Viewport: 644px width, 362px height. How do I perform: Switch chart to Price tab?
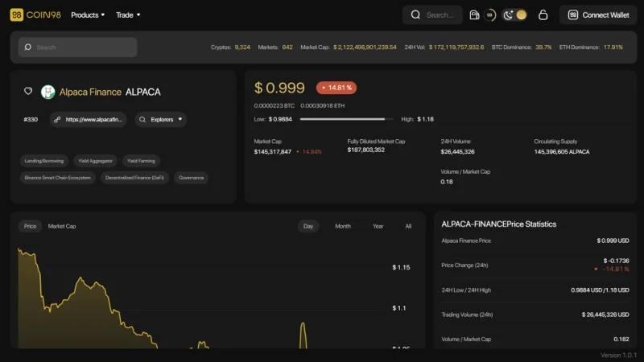[30, 226]
